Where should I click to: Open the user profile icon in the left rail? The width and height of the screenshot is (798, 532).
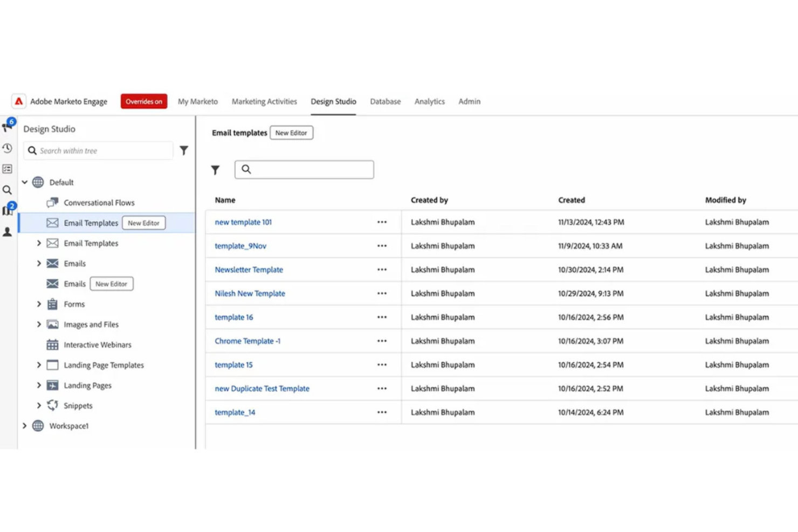pyautogui.click(x=7, y=232)
